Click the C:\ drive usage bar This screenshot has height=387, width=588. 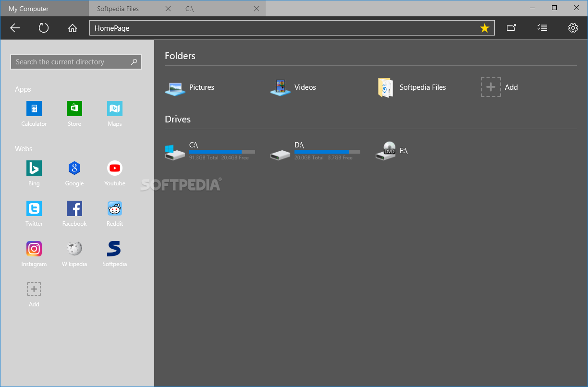pos(222,151)
